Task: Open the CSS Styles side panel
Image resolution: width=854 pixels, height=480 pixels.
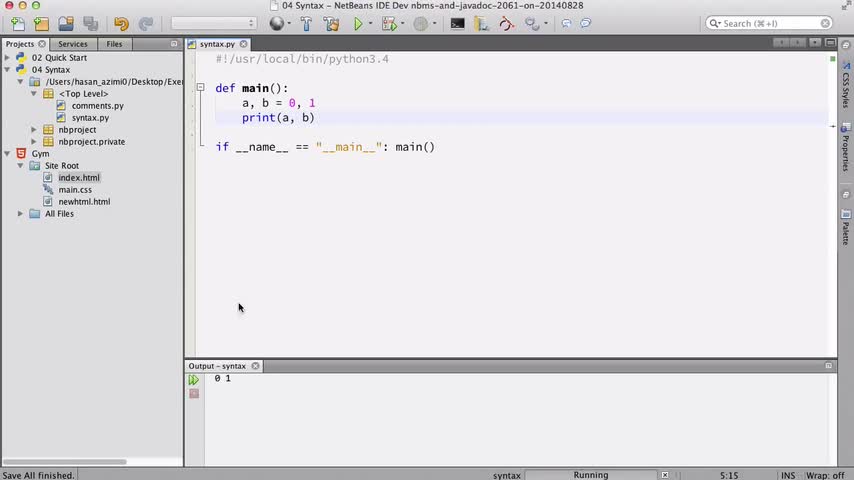Action: (x=846, y=86)
